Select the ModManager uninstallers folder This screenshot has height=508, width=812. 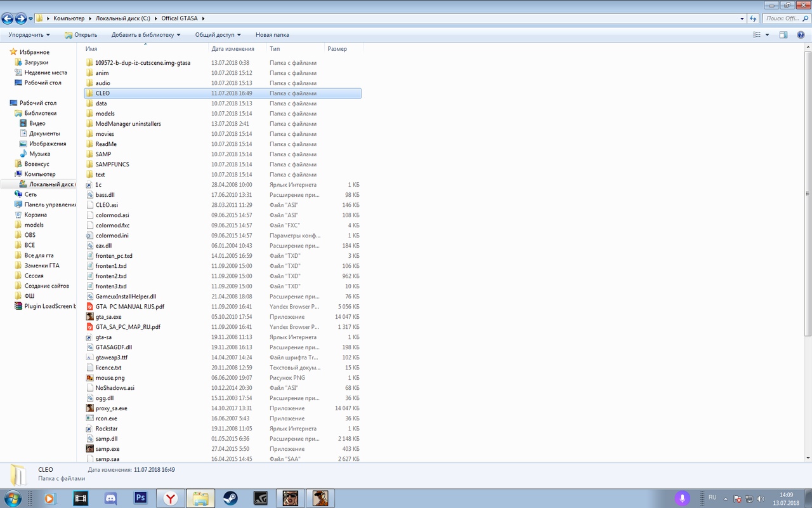point(223,124)
